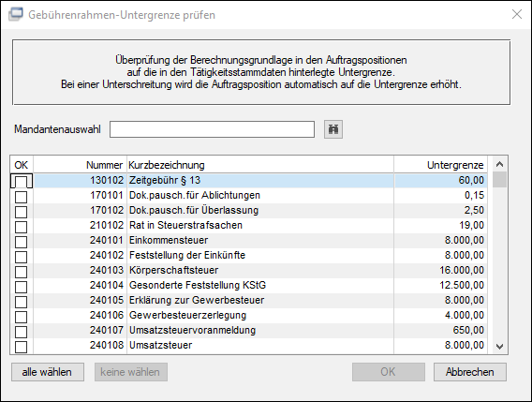532x402 pixels.
Task: Click the keine wählen button
Action: [x=130, y=372]
